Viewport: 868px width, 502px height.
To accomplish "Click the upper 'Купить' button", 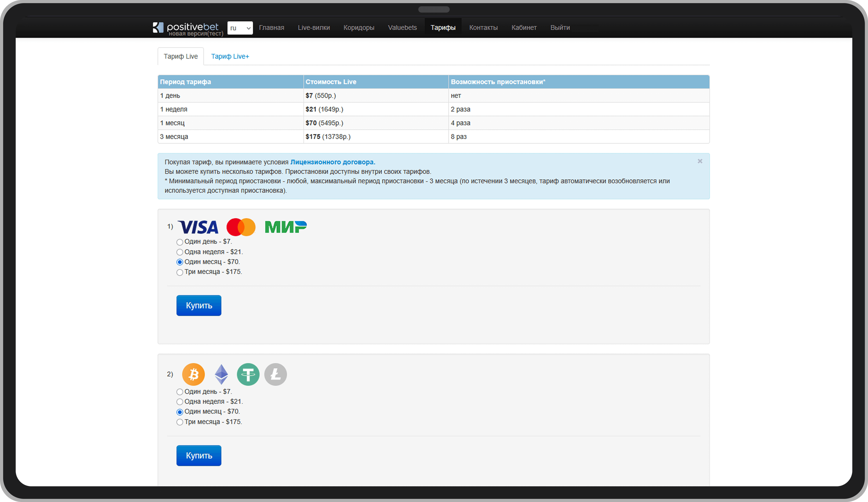I will [198, 305].
